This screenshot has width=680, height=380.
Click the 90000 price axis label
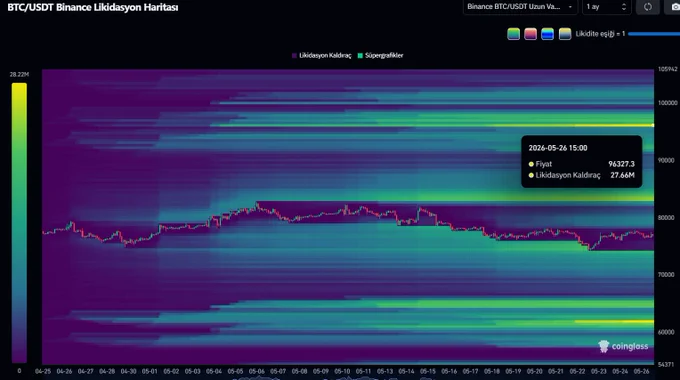(666, 160)
